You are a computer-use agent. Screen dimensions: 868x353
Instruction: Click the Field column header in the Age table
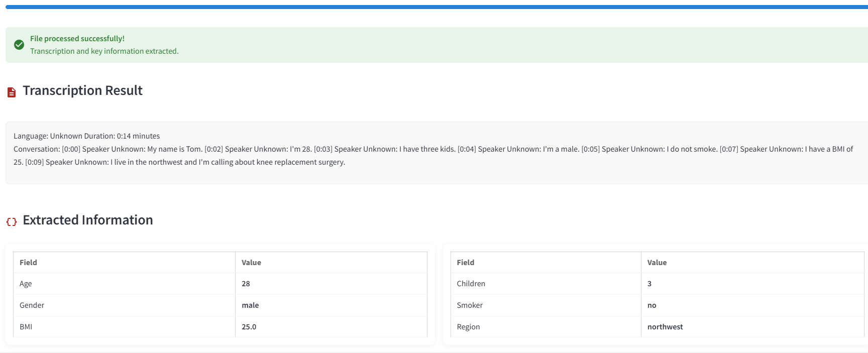(x=124, y=263)
